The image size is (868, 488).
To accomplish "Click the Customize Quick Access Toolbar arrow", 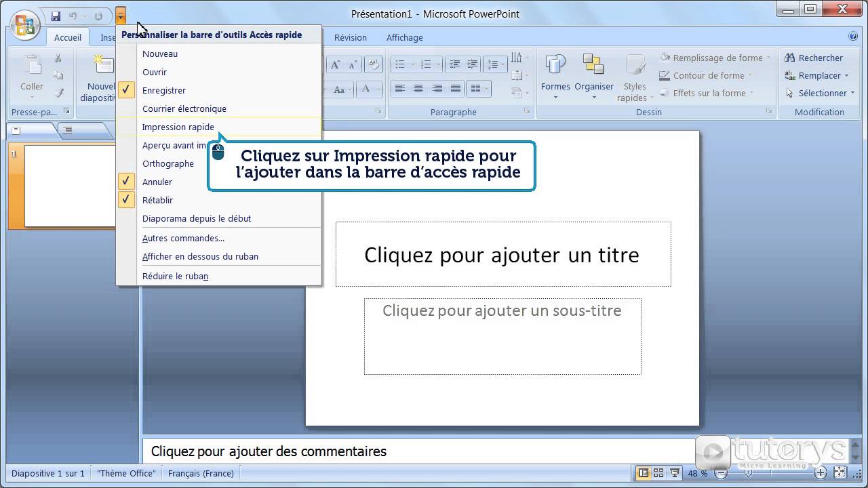I will [121, 16].
